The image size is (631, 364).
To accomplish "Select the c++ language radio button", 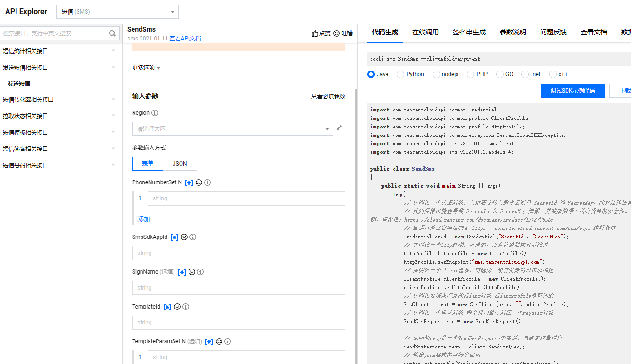I will tap(553, 74).
